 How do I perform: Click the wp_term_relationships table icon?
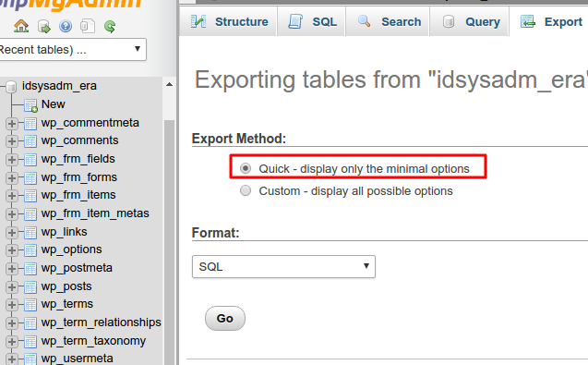click(30, 322)
